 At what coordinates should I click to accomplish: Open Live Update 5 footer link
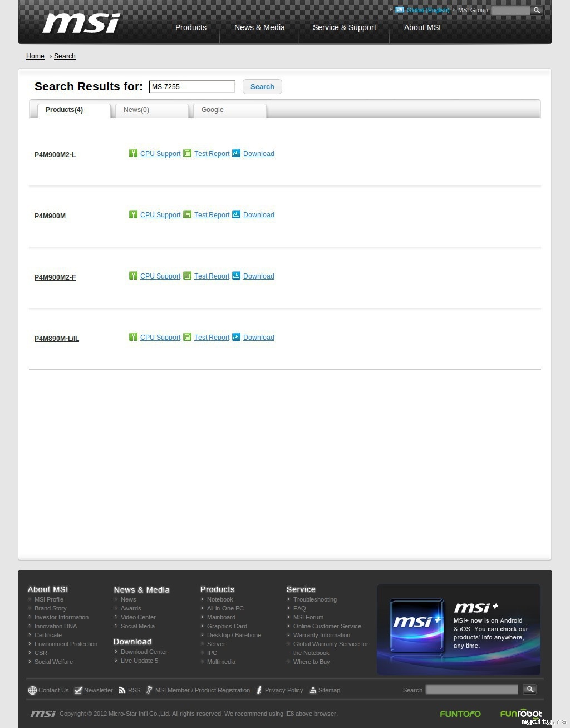coord(139,661)
